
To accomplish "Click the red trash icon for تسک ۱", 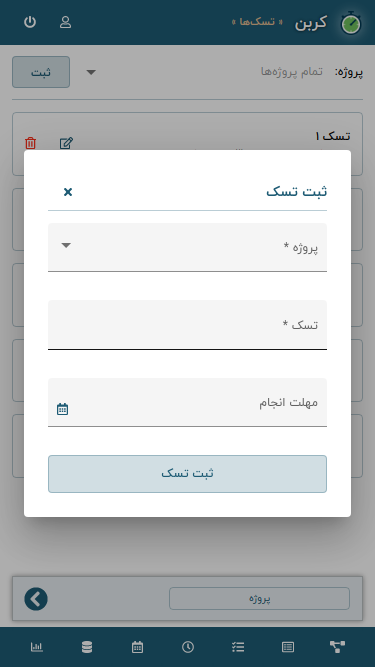I will coord(30,143).
